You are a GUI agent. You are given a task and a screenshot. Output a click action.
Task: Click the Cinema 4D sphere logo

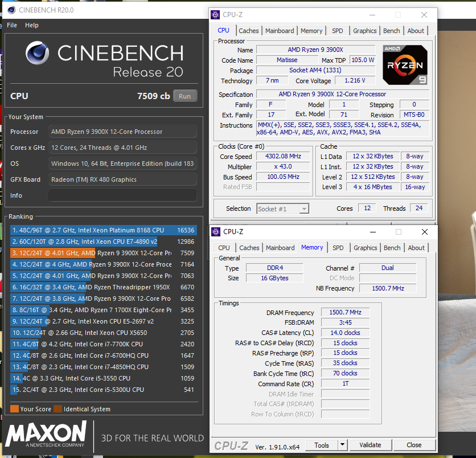pos(39,54)
